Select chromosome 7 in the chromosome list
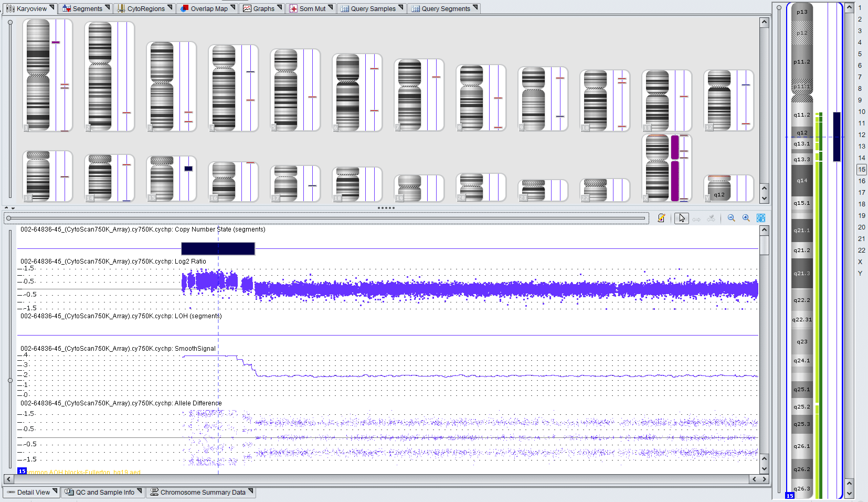This screenshot has width=868, height=502. tap(860, 77)
